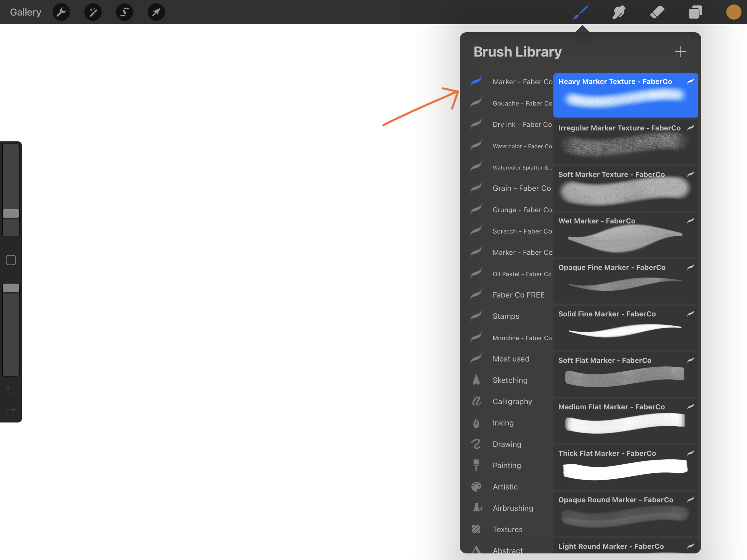747x560 pixels.
Task: Pick the Medium Flat Marker - FaberCo brush
Action: (625, 421)
